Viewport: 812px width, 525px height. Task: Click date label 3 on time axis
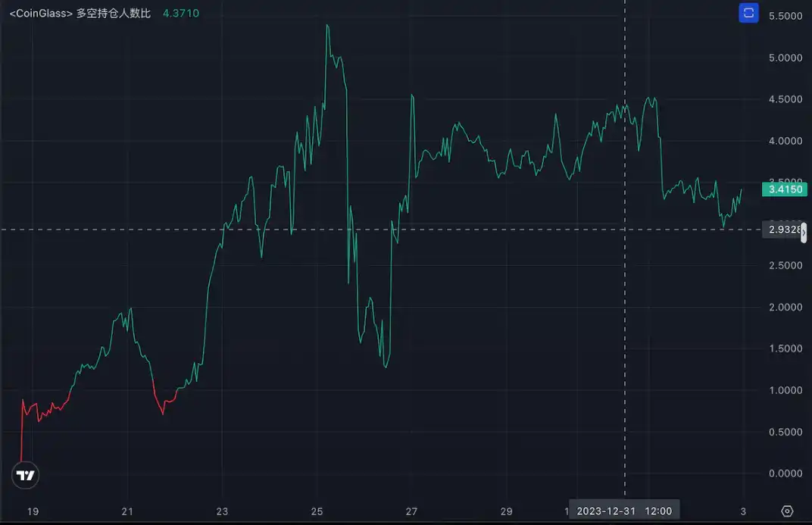(x=743, y=511)
